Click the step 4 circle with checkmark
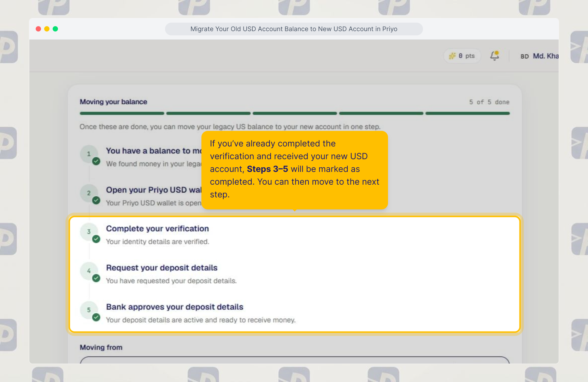 [89, 272]
